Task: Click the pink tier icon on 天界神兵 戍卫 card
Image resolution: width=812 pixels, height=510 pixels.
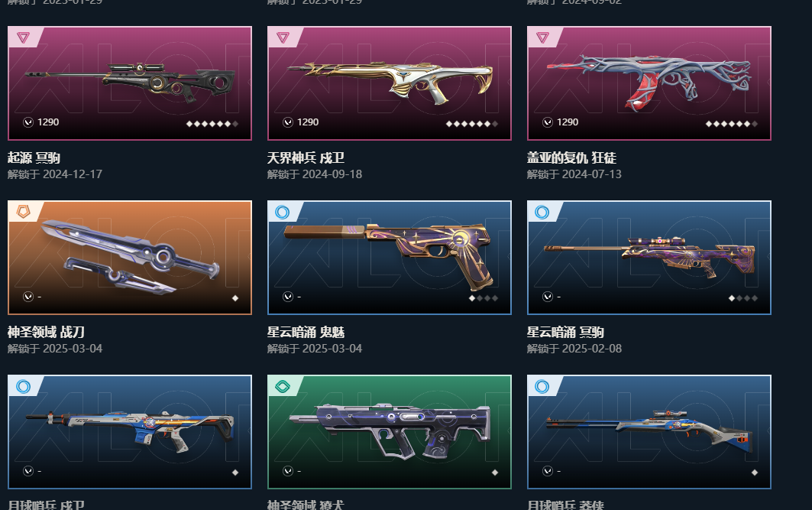Action: click(283, 37)
